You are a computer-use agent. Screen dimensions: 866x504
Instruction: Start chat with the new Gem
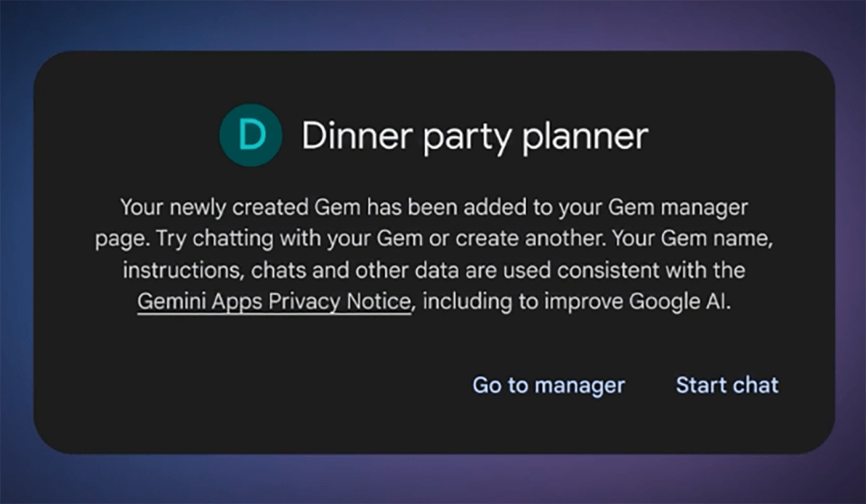coord(727,385)
